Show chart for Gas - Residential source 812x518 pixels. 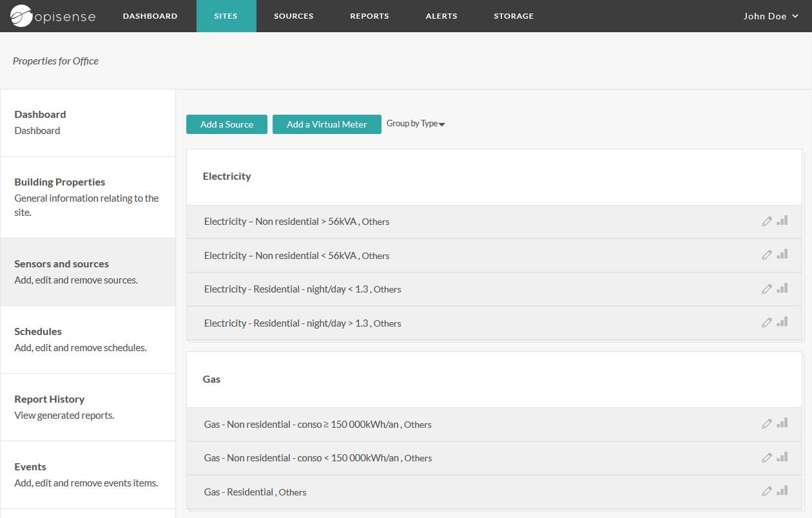click(782, 491)
